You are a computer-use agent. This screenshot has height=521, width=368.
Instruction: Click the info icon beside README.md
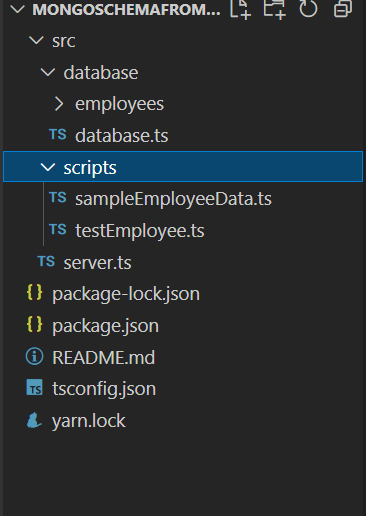35,357
